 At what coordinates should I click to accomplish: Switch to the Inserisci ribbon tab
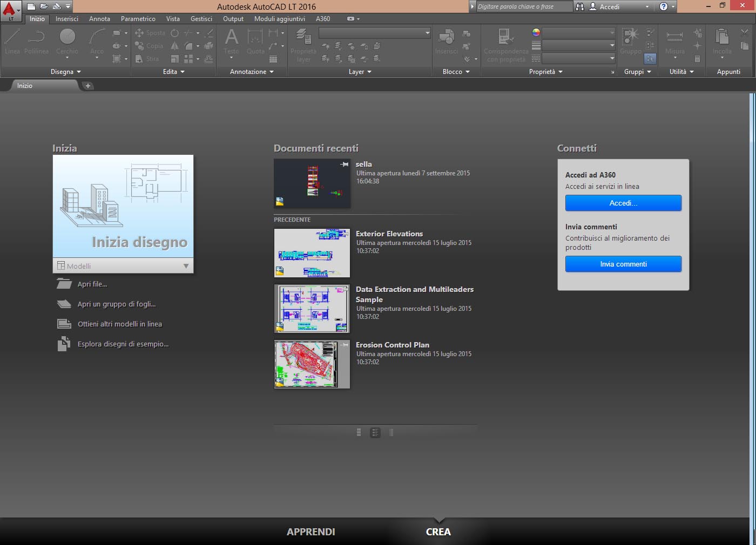click(x=67, y=18)
